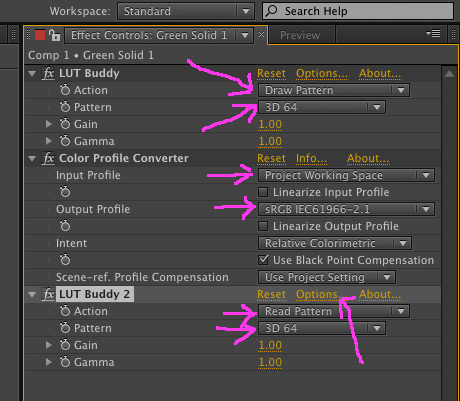Collapse the LUT Buddy effect group
The width and height of the screenshot is (460, 401).
tap(32, 73)
